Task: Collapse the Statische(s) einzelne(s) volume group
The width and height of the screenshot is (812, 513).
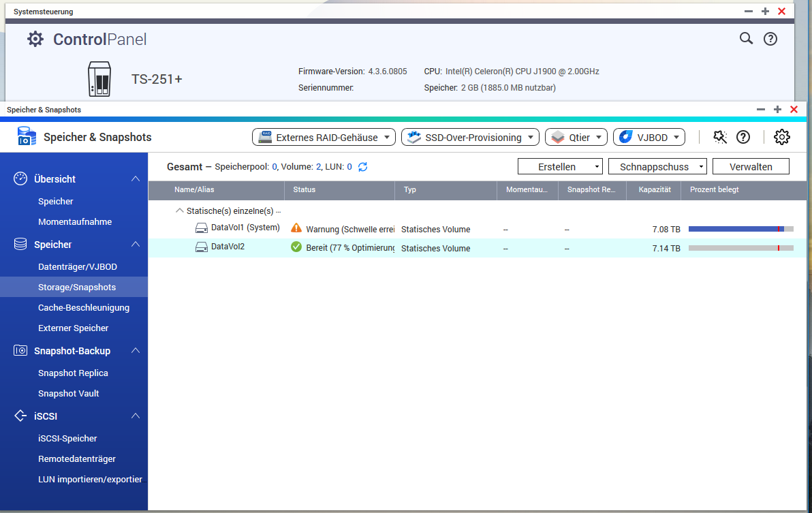Action: (179, 211)
